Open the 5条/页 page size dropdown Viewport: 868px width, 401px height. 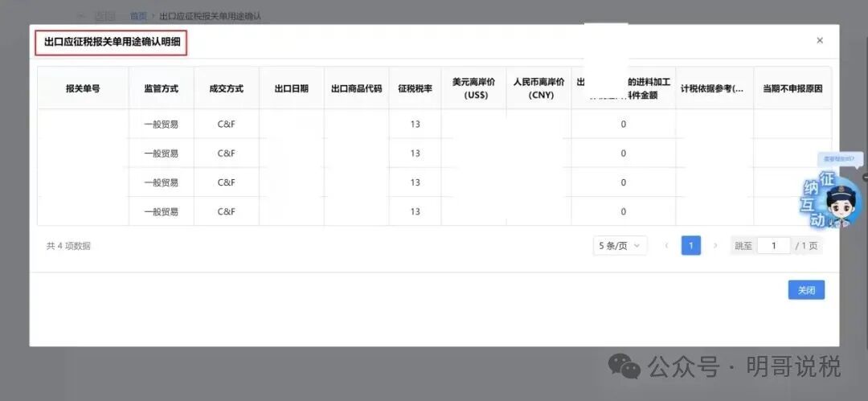[620, 245]
